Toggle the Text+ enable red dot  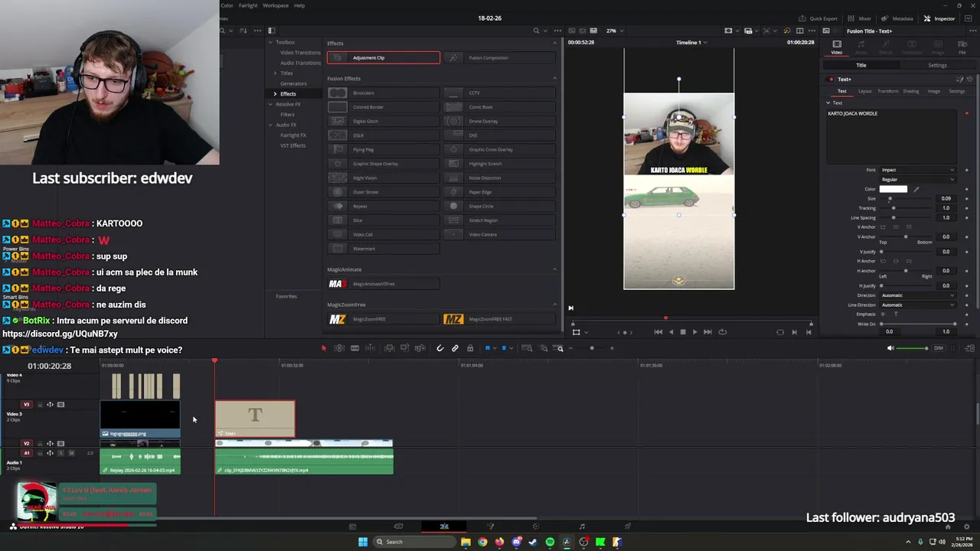(x=831, y=80)
